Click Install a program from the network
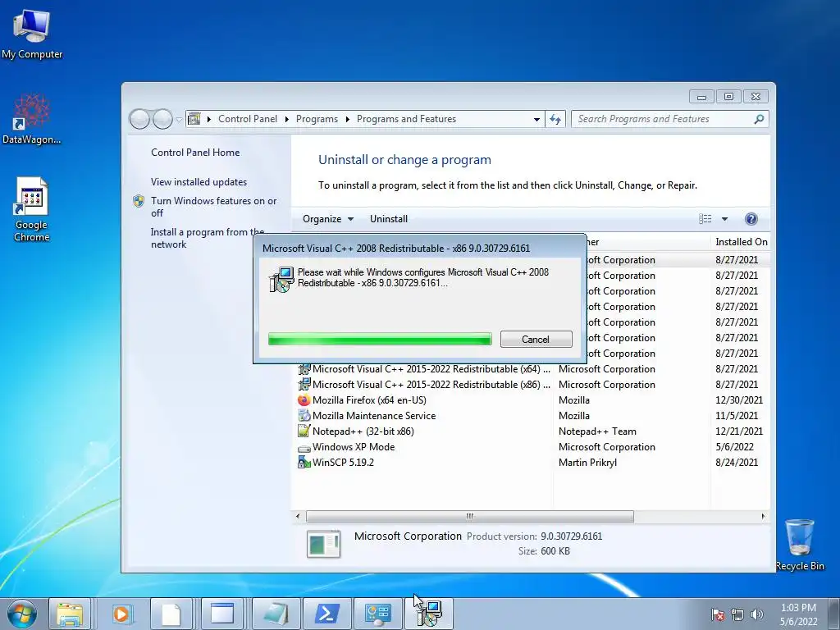 point(208,238)
